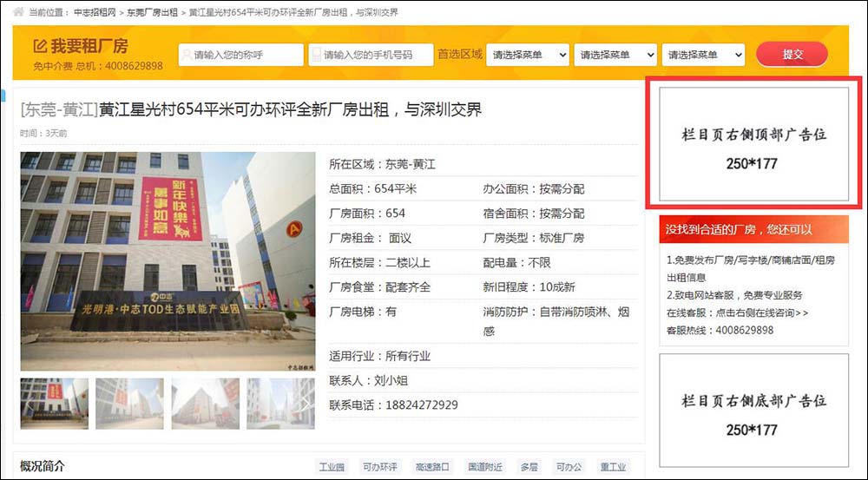Click the 配电量：不限 text

click(517, 262)
